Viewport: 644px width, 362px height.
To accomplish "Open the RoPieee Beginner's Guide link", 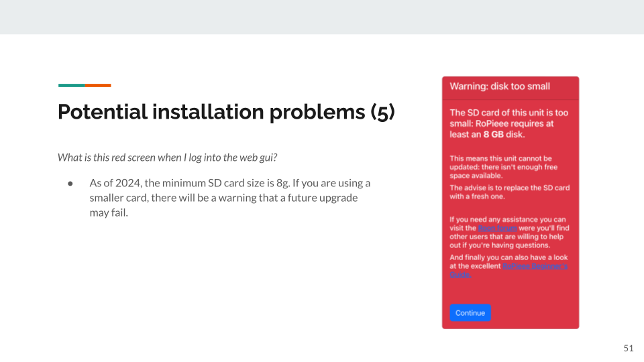I will click(509, 270).
